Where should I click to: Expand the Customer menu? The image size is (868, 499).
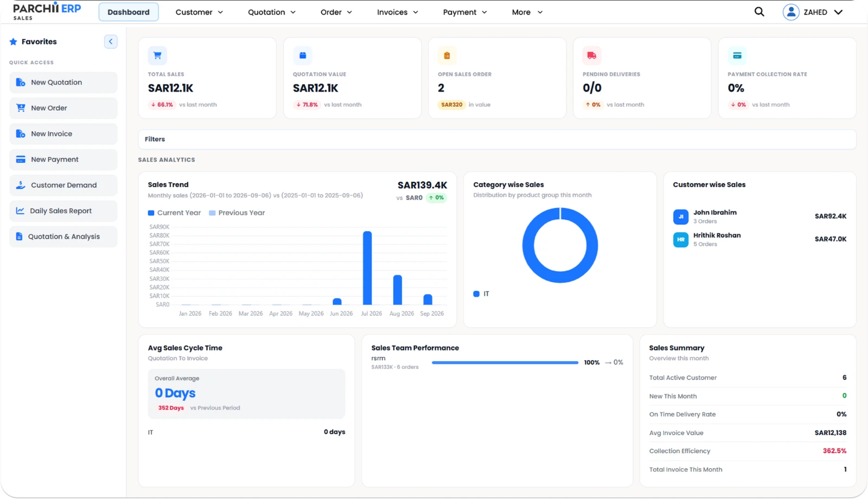pyautogui.click(x=199, y=12)
